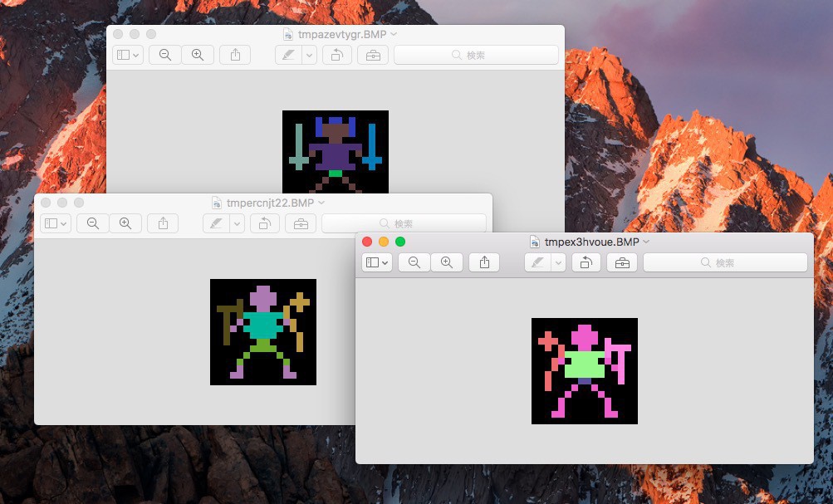833x504 pixels.
Task: Click the tmpex3hvoue.BMP window title text
Action: pos(592,242)
